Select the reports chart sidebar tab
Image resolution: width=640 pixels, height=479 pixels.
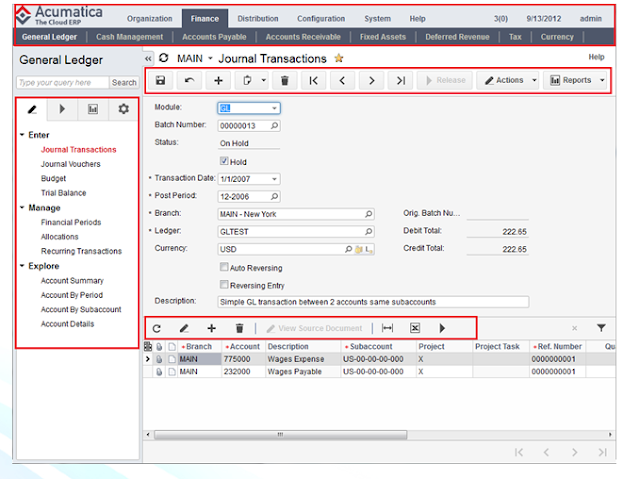tap(93, 109)
